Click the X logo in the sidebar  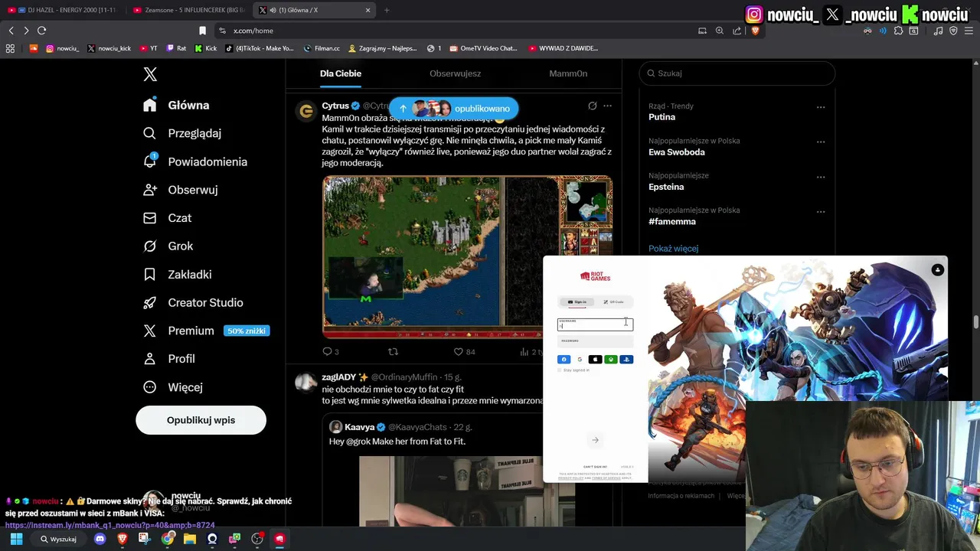150,74
